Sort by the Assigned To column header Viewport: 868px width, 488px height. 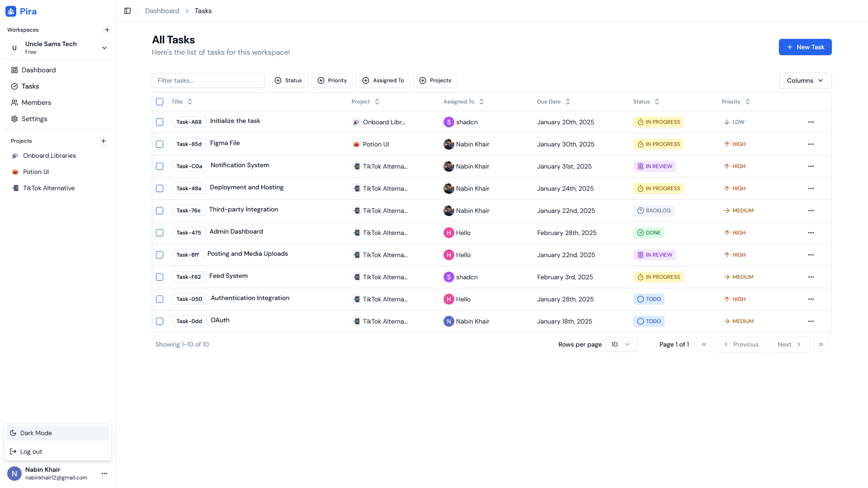coord(464,102)
